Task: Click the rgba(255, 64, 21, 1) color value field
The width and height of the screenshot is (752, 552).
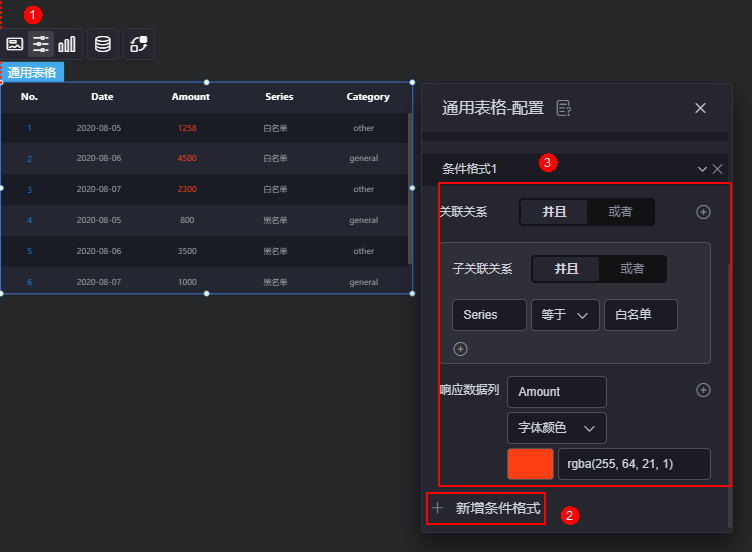Action: 634,464
